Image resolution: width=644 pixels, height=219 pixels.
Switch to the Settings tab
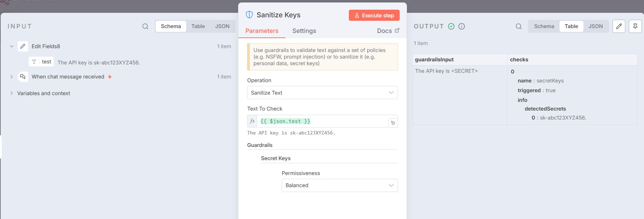pos(304,31)
